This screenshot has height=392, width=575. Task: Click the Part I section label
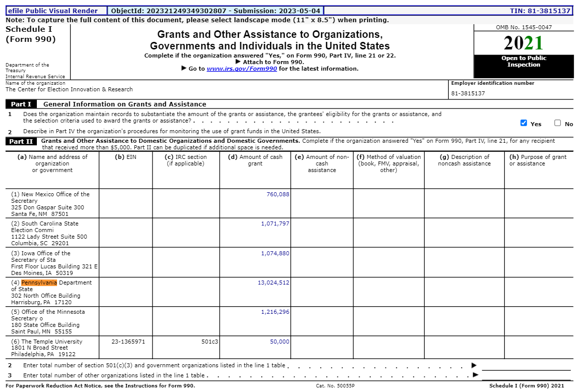[x=21, y=104]
